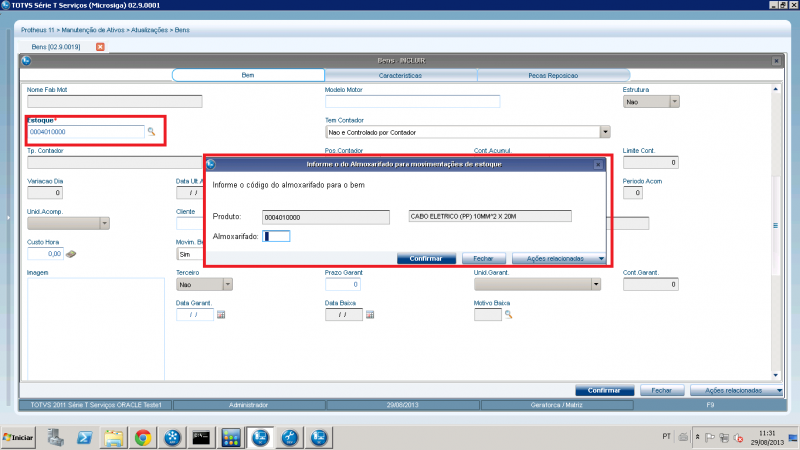Switch to the Caracteristicas tab
The width and height of the screenshot is (800, 450).
click(401, 76)
